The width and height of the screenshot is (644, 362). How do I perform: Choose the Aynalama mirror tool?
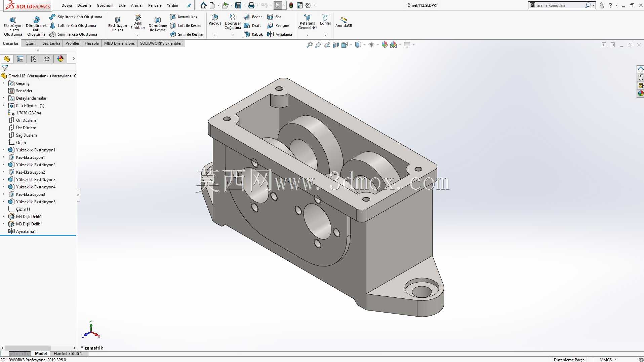click(280, 34)
